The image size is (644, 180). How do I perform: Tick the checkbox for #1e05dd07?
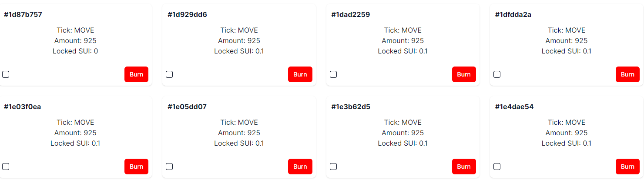click(x=169, y=167)
